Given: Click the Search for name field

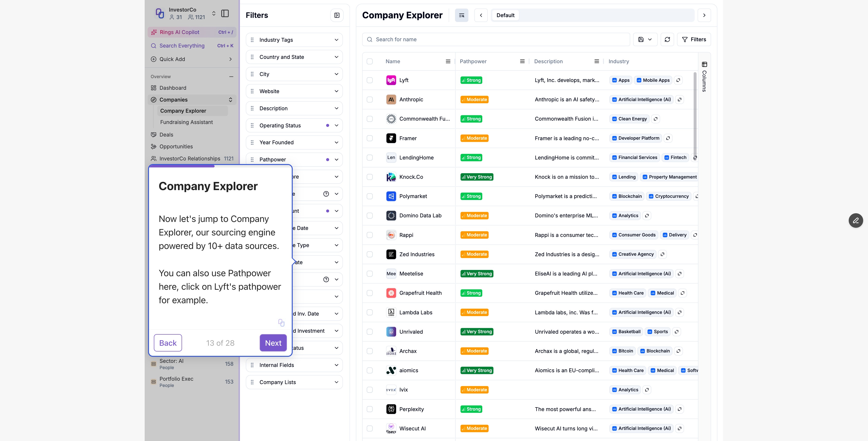Looking at the screenshot, I should tap(495, 40).
